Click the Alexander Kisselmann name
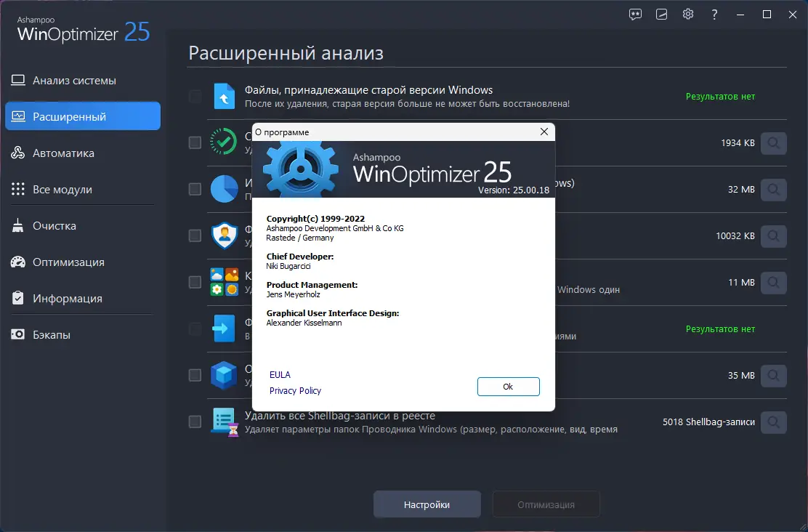Screen dimensions: 808x532 (x=304, y=323)
